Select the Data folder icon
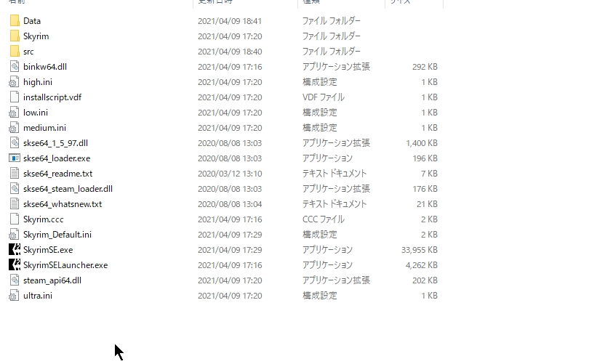The width and height of the screenshot is (589, 364). click(x=15, y=20)
